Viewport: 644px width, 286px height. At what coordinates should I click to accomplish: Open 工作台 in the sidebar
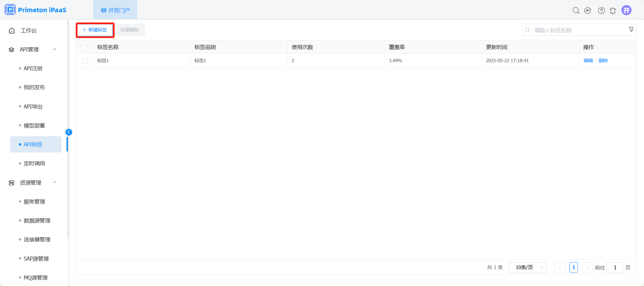click(x=28, y=31)
